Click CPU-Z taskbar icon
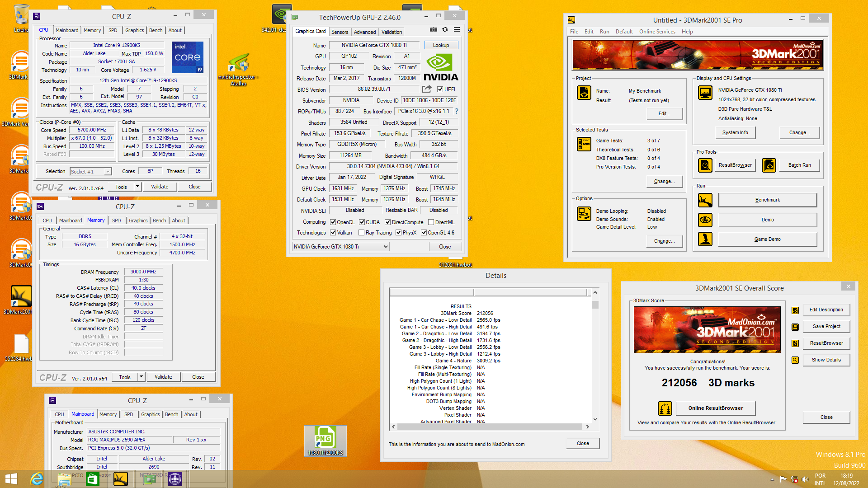 pyautogui.click(x=175, y=479)
